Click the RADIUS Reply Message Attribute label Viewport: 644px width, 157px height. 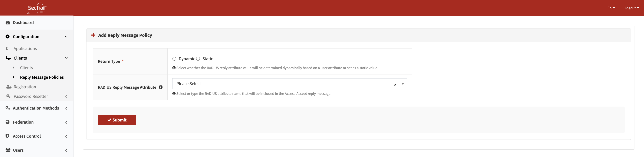pos(127,87)
